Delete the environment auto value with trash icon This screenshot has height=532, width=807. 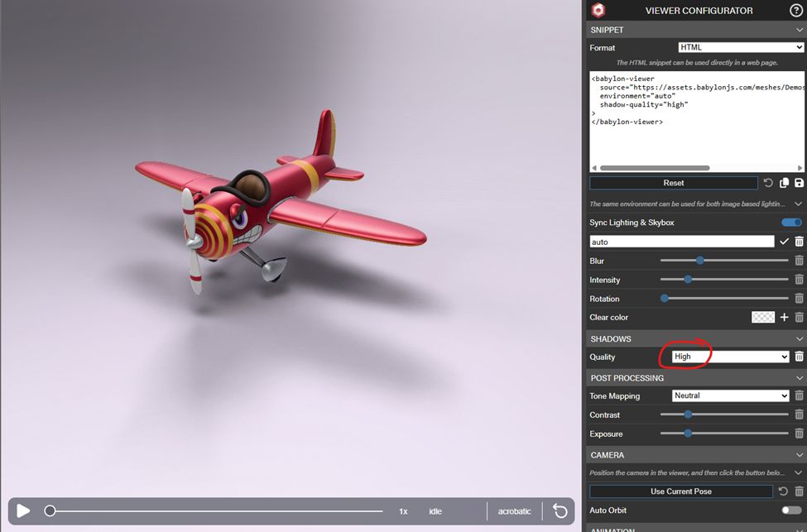(x=799, y=242)
